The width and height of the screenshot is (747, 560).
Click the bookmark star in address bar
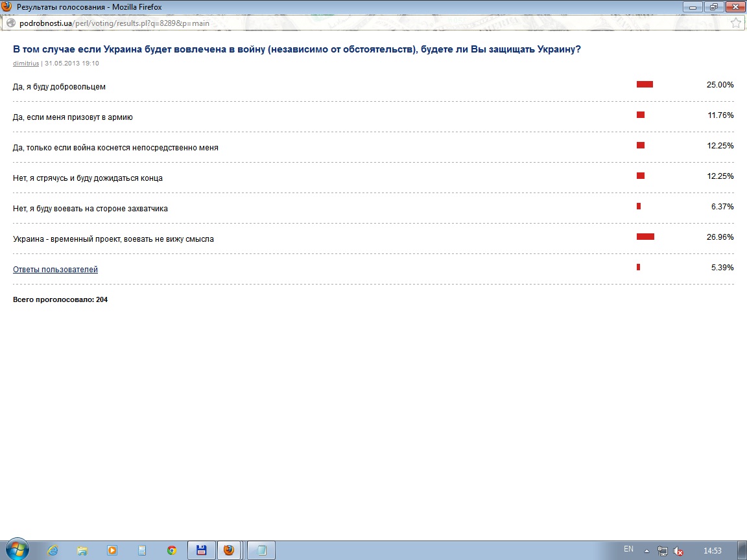[x=736, y=23]
